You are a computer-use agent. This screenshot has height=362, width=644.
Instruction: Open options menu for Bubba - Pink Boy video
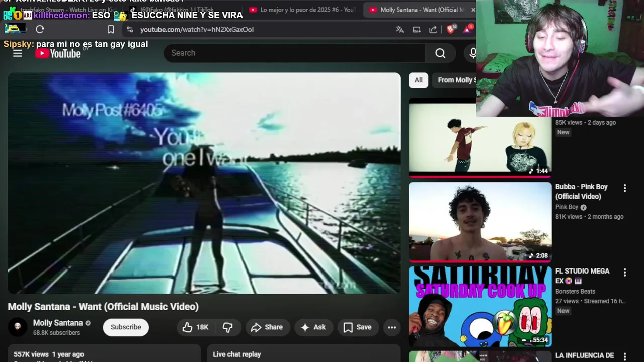pyautogui.click(x=625, y=188)
